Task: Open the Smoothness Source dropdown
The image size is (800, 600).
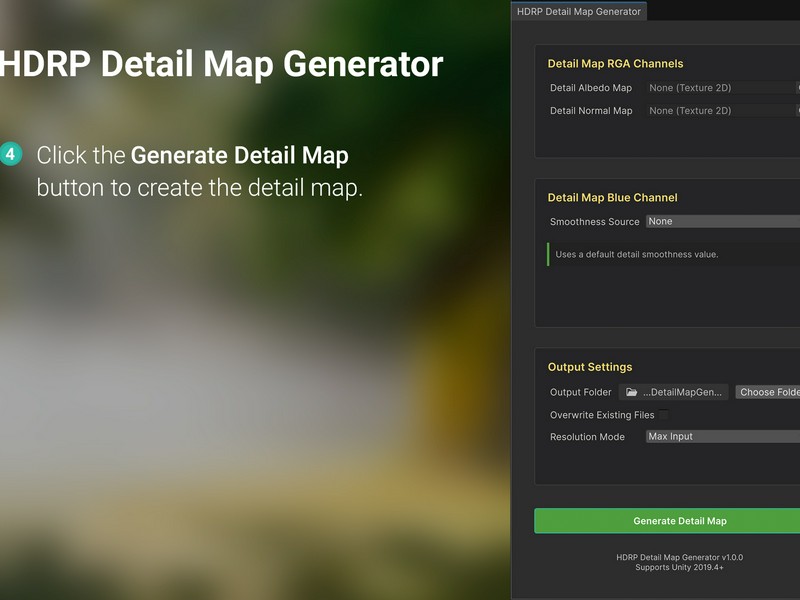Action: pyautogui.click(x=722, y=221)
